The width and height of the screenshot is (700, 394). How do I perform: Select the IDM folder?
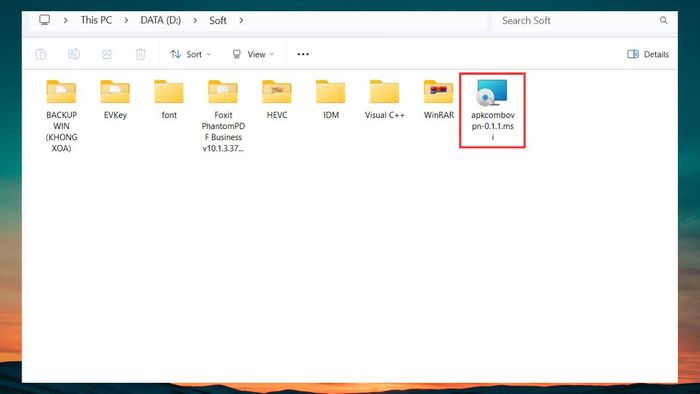point(331,99)
